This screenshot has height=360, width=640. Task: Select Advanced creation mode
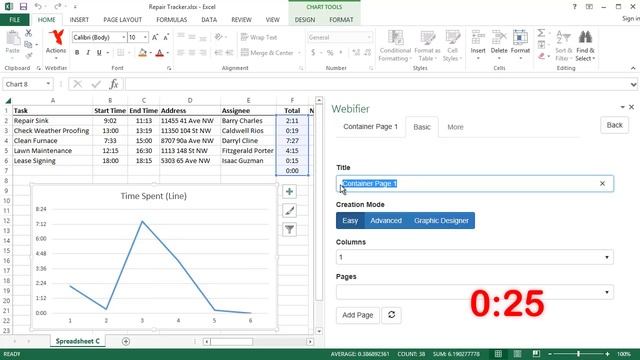[386, 220]
